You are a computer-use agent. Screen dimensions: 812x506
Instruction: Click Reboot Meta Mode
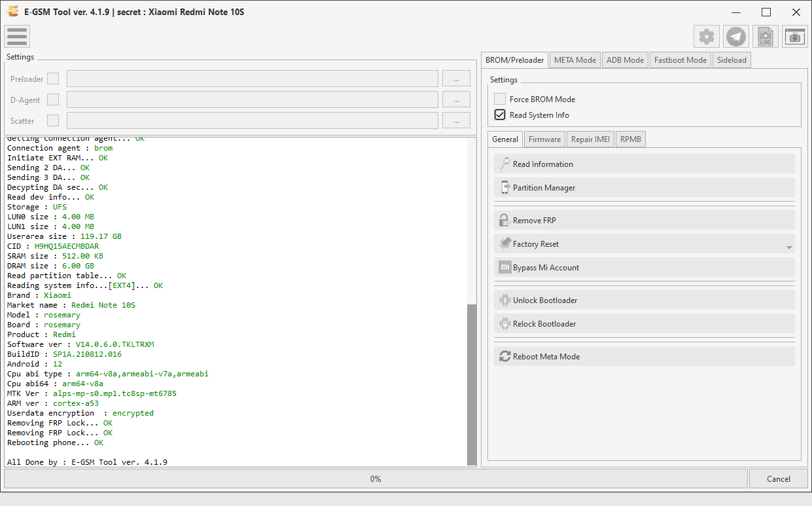pyautogui.click(x=644, y=357)
